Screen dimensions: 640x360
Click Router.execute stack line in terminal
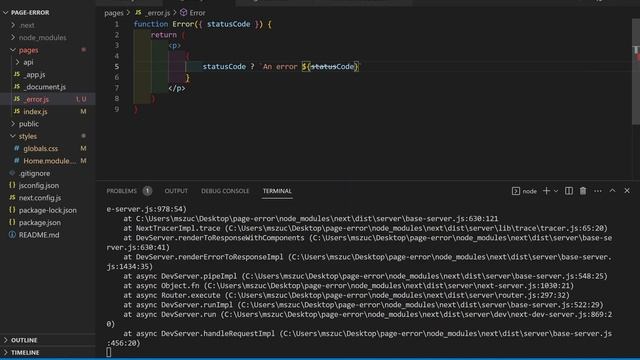pyautogui.click(x=346, y=295)
